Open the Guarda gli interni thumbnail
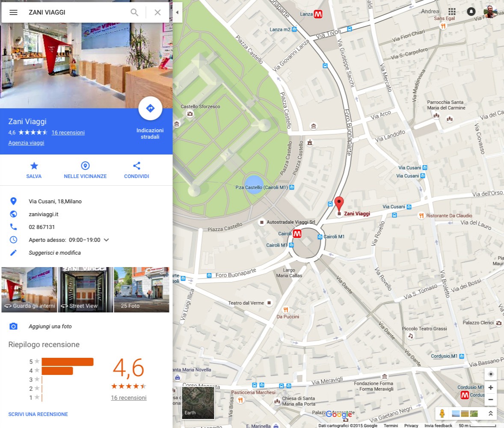The height and width of the screenshot is (428, 504). (x=29, y=290)
